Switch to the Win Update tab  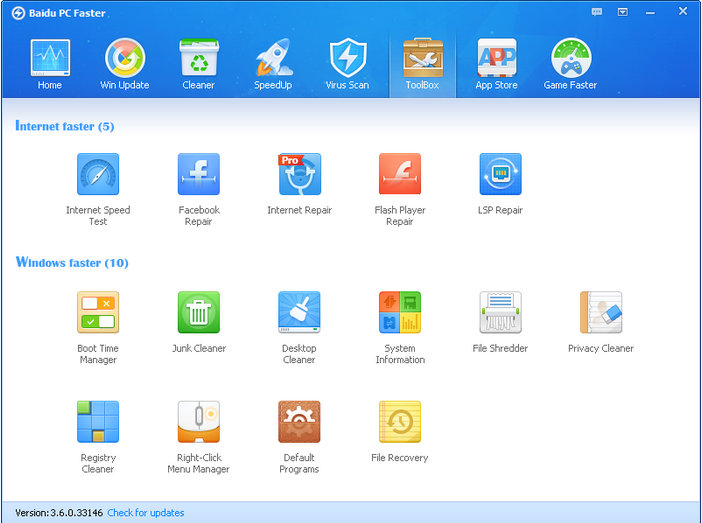tap(124, 64)
